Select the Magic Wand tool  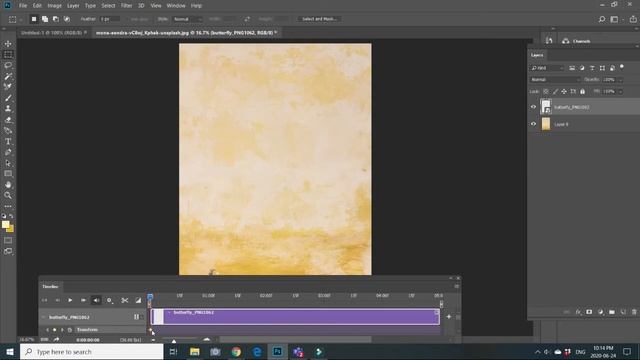[8, 76]
